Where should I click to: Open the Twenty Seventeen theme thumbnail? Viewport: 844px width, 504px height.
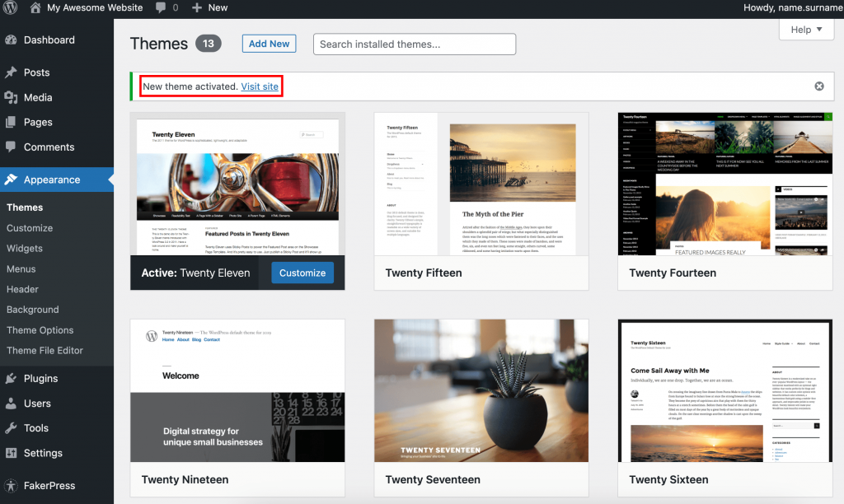coord(481,390)
